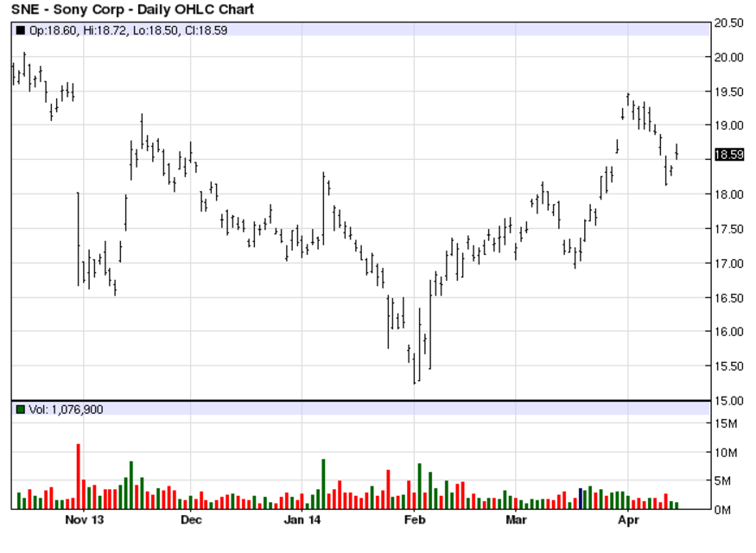The image size is (756, 553).
Task: Click the 15.00 price axis label
Action: tap(729, 401)
